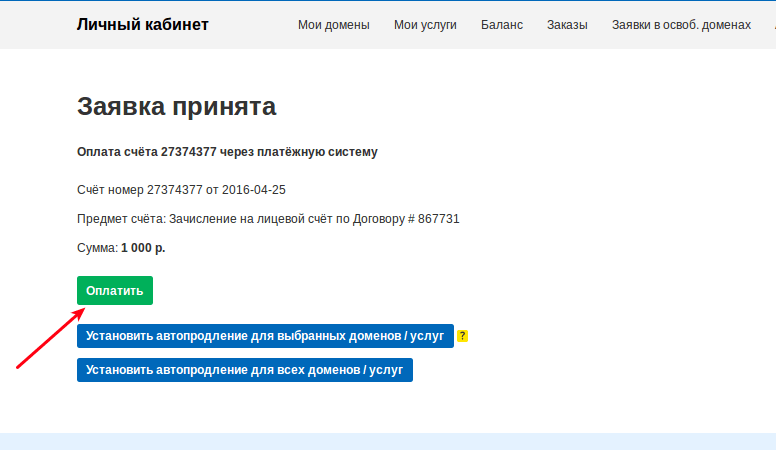Click the Личный кабинет header title
This screenshot has height=450, width=776.
(x=143, y=24)
